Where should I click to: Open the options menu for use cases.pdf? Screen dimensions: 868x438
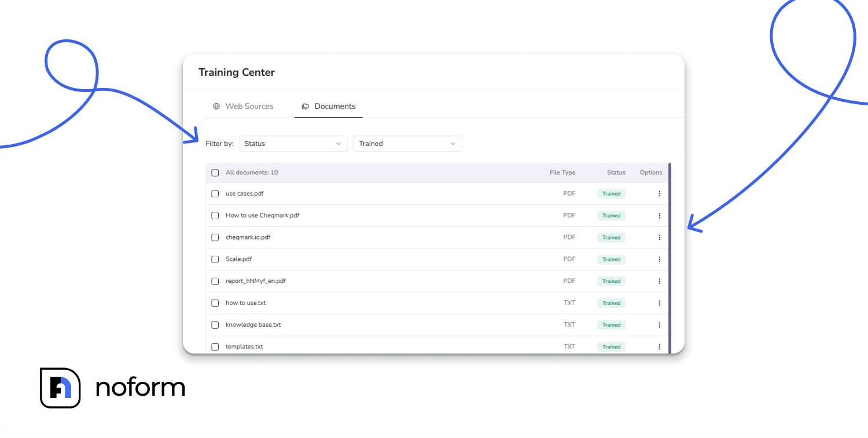(x=659, y=193)
